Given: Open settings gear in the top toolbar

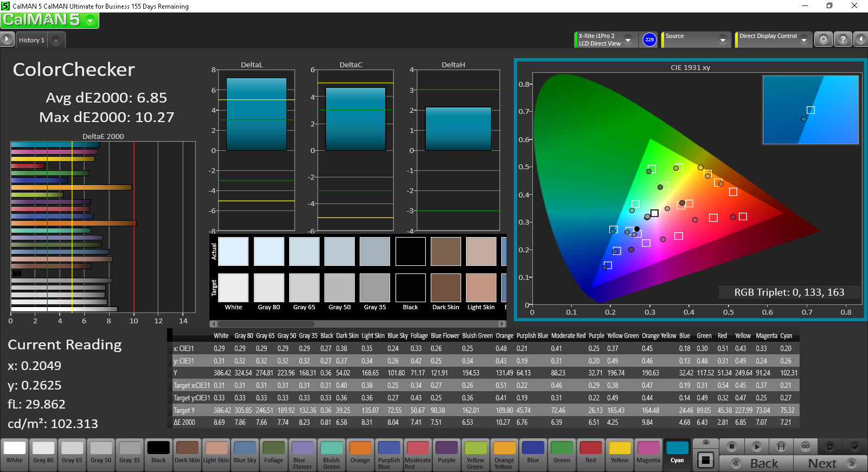Looking at the screenshot, I should point(824,40).
